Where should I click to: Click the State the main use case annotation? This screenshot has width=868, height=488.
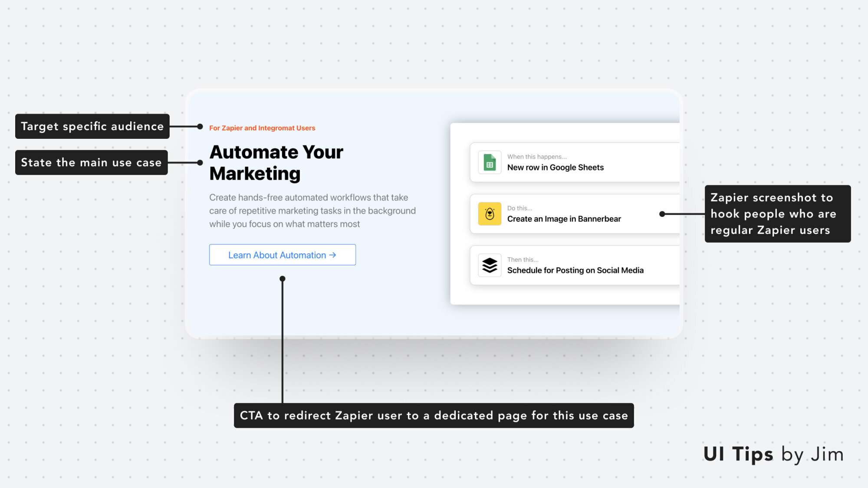(91, 162)
